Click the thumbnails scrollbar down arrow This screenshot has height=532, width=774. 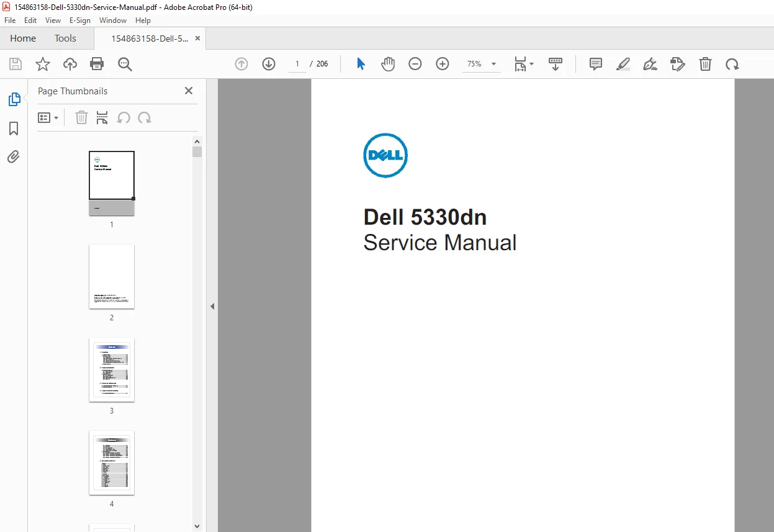coord(197,526)
